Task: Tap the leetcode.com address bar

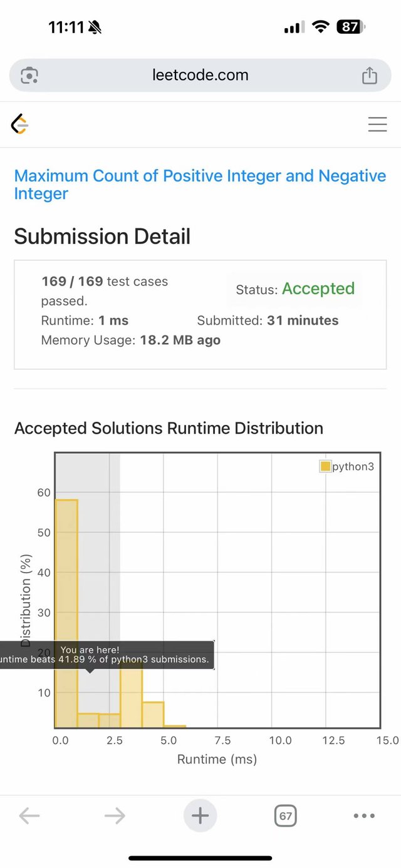Action: click(200, 76)
